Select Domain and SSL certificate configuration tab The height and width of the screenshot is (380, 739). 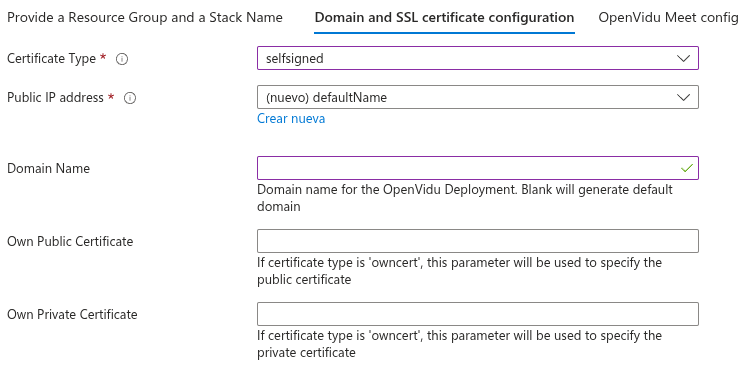point(444,17)
